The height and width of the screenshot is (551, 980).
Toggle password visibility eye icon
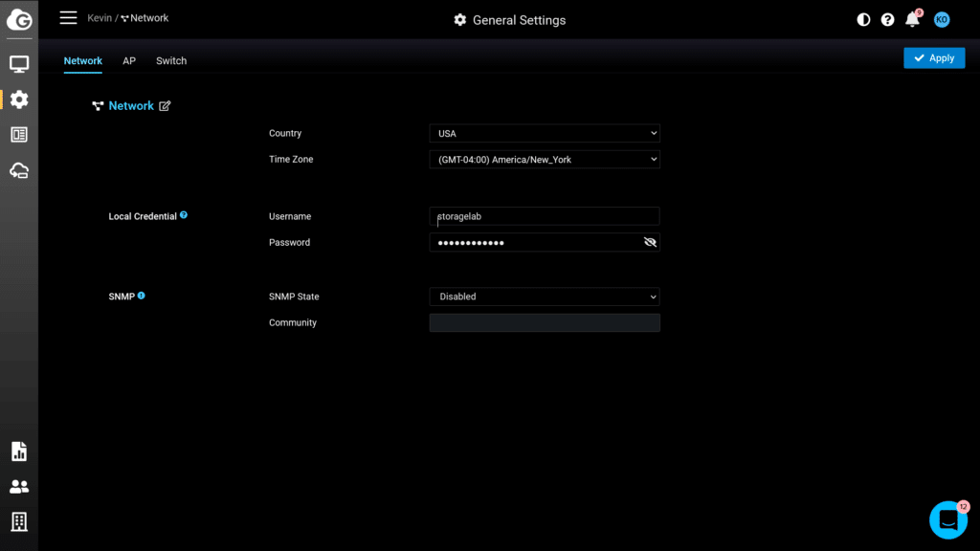pyautogui.click(x=650, y=242)
